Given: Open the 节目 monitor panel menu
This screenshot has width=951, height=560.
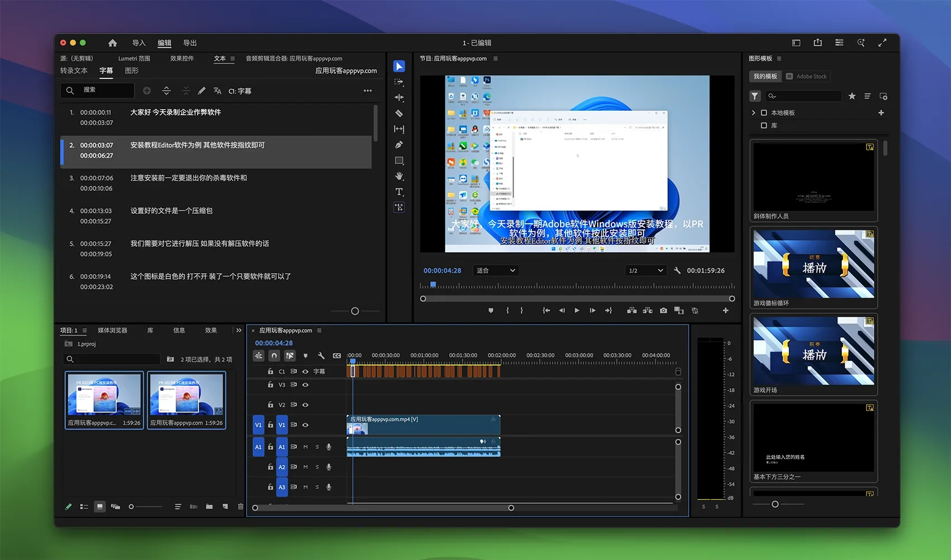Looking at the screenshot, I should [x=495, y=59].
